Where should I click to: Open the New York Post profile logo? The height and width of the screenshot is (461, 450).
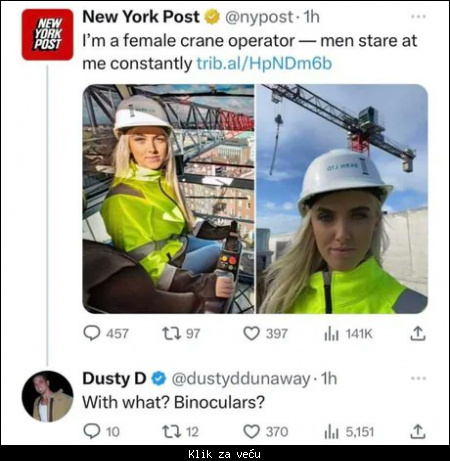pyautogui.click(x=47, y=35)
